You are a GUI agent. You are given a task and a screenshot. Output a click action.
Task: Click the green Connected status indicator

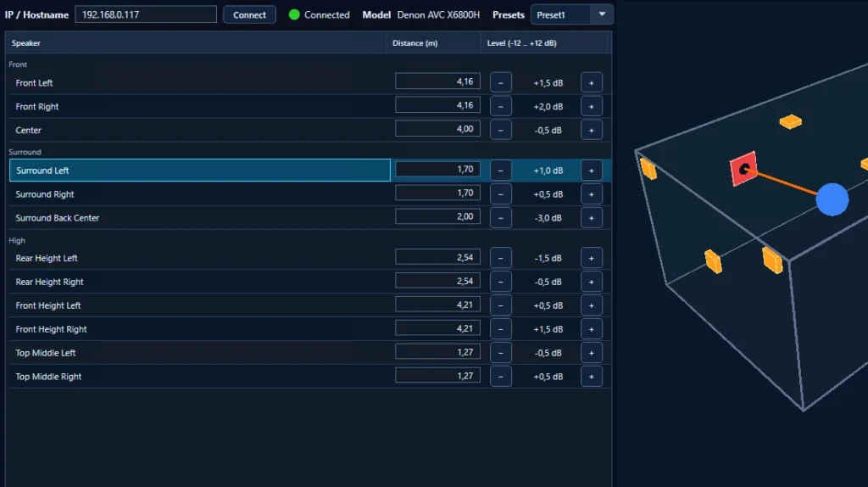point(294,15)
